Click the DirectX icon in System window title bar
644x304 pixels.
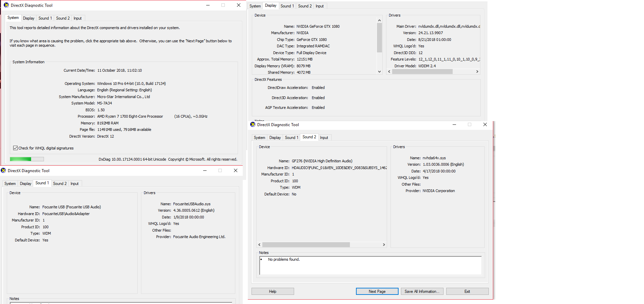(x=6, y=5)
